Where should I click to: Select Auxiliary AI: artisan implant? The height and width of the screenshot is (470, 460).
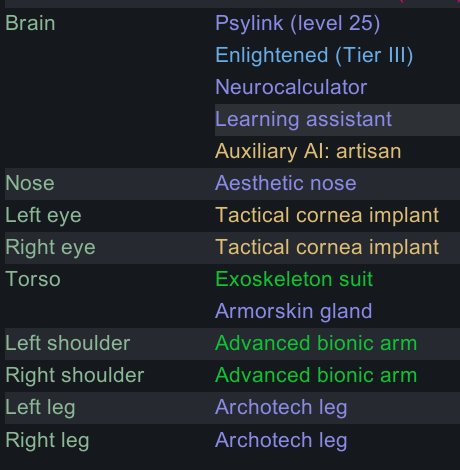pyautogui.click(x=308, y=151)
